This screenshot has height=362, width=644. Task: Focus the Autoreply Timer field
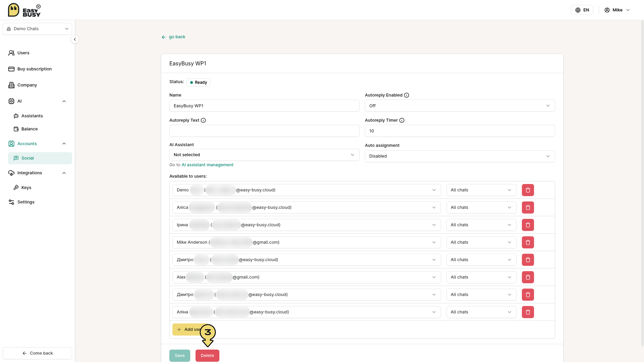click(x=460, y=131)
